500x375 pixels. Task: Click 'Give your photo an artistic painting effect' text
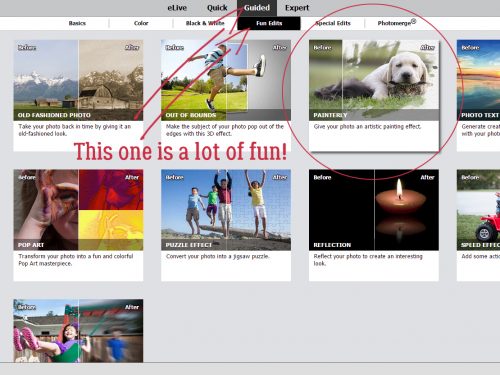367,127
